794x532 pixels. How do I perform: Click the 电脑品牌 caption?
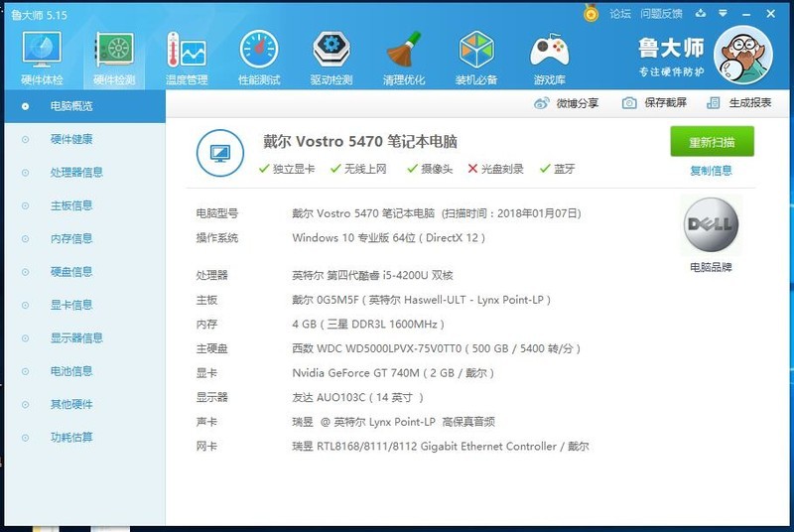[x=711, y=267]
